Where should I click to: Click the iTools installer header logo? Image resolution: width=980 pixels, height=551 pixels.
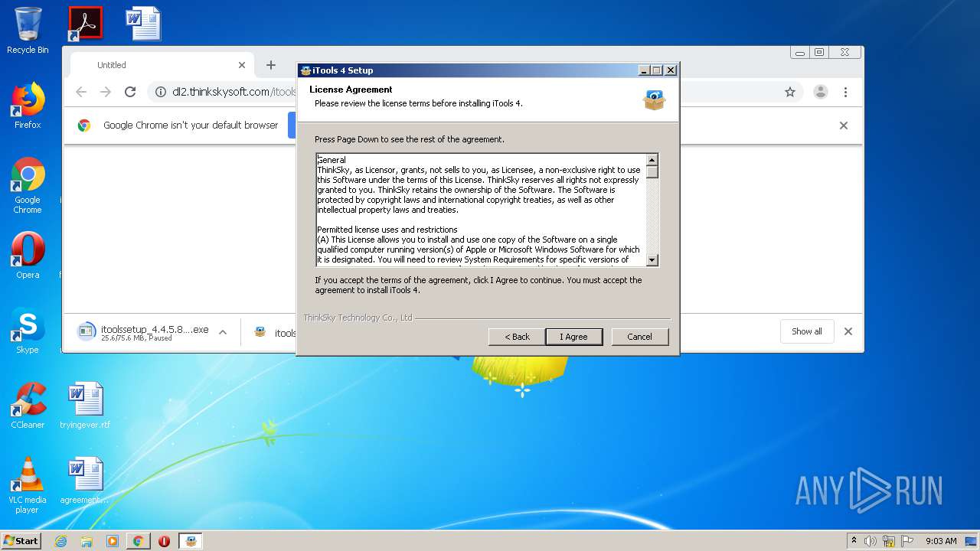[x=654, y=99]
